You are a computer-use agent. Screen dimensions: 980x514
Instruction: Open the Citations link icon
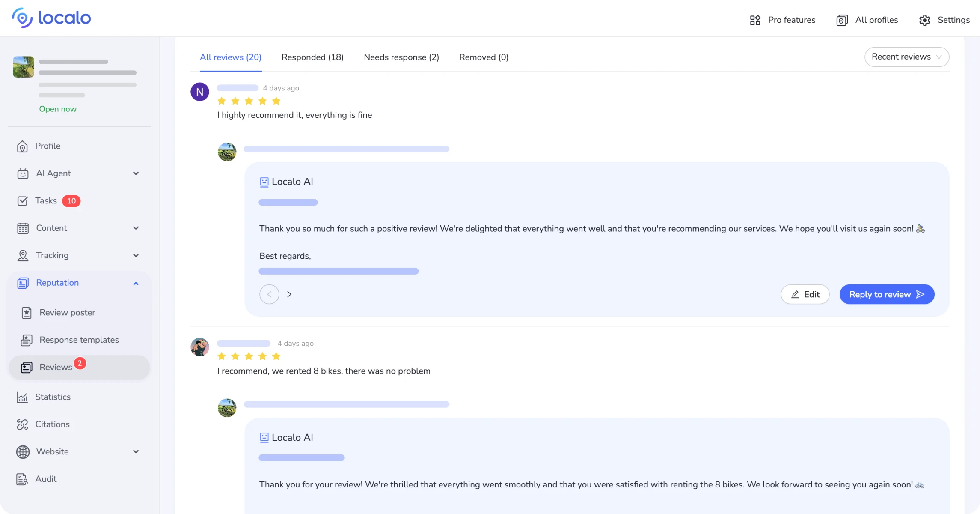tap(22, 424)
